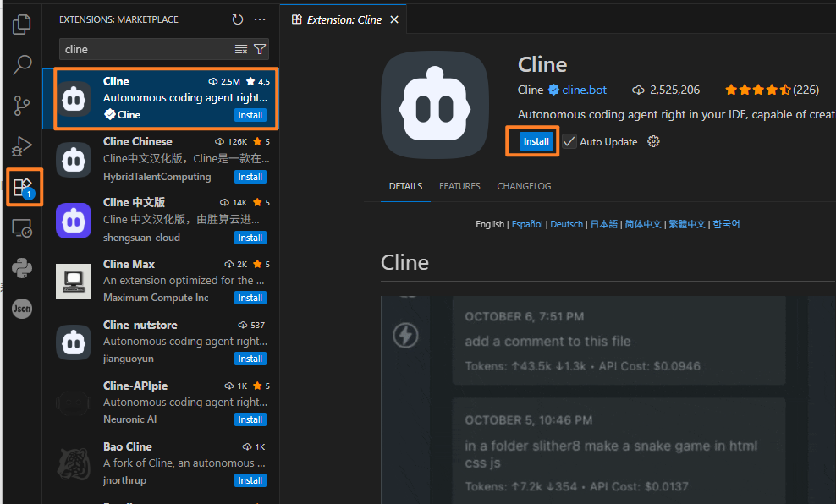
Task: Open the Search view in activity bar
Action: [x=22, y=64]
